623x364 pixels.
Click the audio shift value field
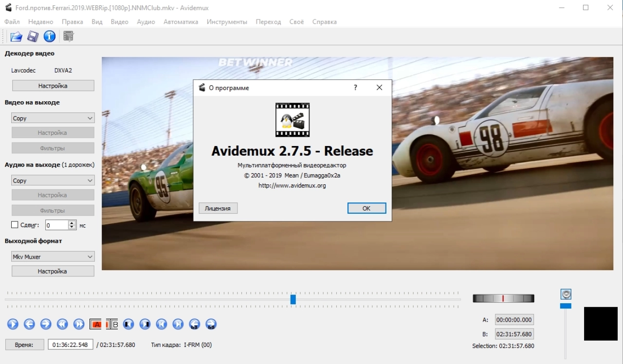pos(57,225)
